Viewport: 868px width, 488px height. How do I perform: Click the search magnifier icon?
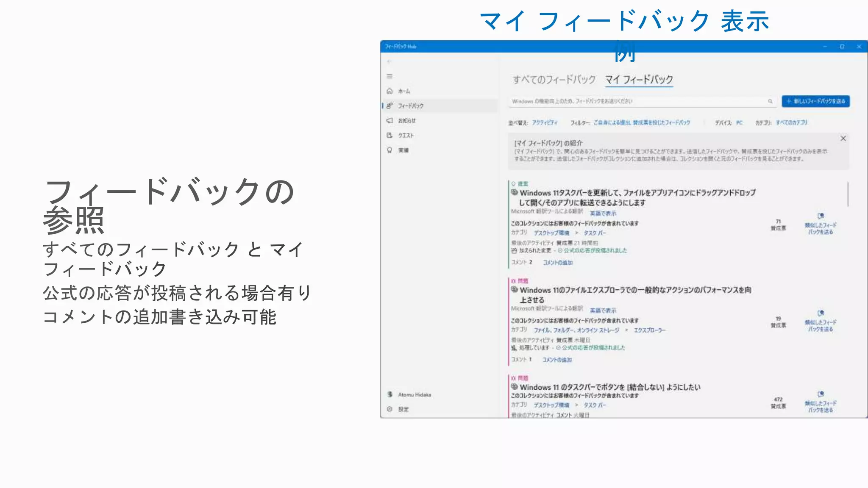tap(770, 101)
